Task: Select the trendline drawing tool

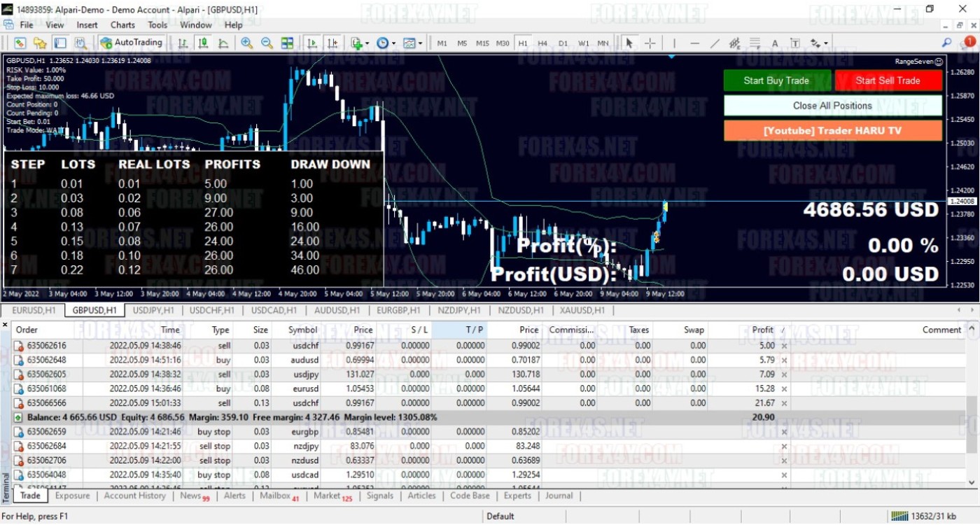Action: point(715,43)
